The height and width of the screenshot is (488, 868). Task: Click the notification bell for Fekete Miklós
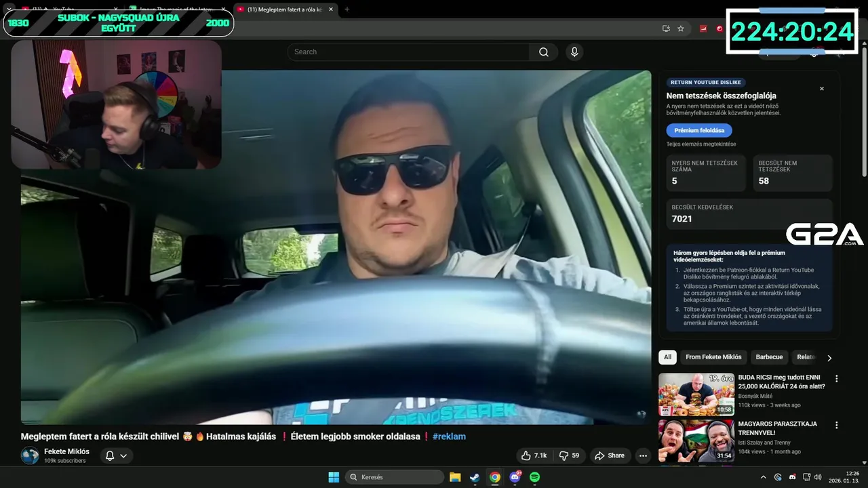(x=110, y=455)
